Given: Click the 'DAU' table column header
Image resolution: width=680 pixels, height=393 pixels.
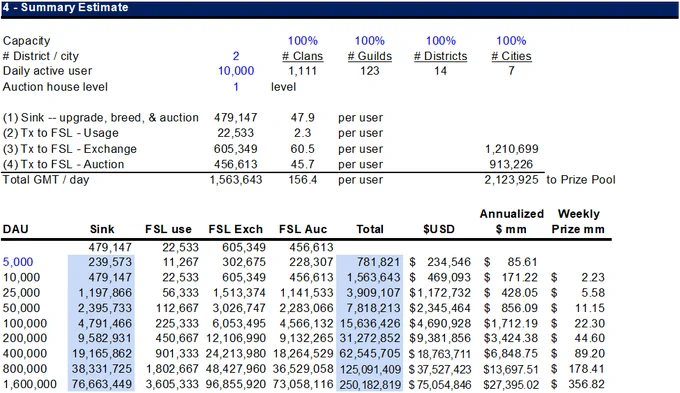Looking at the screenshot, I should [16, 229].
